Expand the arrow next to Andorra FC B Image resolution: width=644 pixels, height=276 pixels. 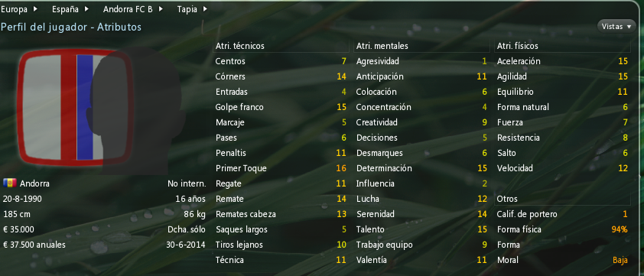pos(161,9)
